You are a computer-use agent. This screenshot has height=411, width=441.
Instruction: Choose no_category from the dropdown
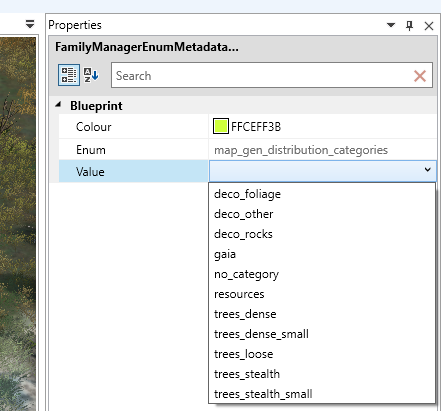[322, 274]
